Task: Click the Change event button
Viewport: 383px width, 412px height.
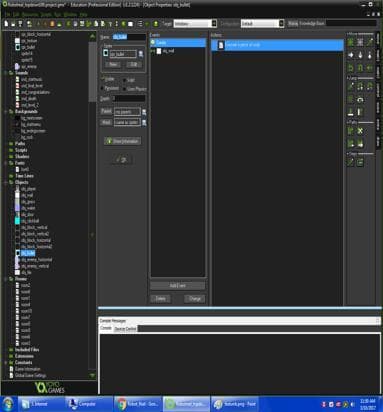Action: pos(195,299)
